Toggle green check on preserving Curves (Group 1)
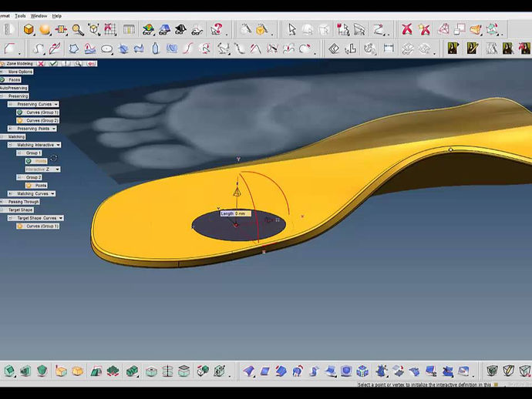The height and width of the screenshot is (399, 532). pyautogui.click(x=20, y=112)
